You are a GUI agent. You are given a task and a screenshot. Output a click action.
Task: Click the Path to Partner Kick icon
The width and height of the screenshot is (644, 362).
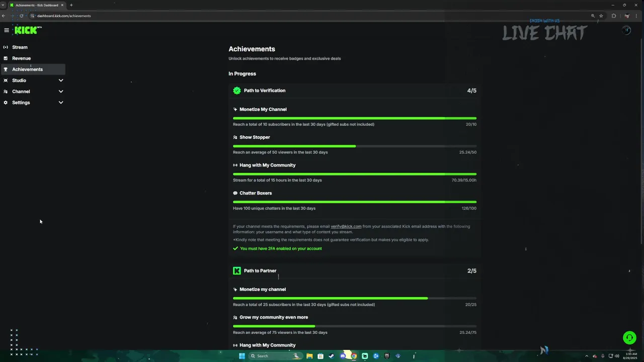pyautogui.click(x=237, y=270)
